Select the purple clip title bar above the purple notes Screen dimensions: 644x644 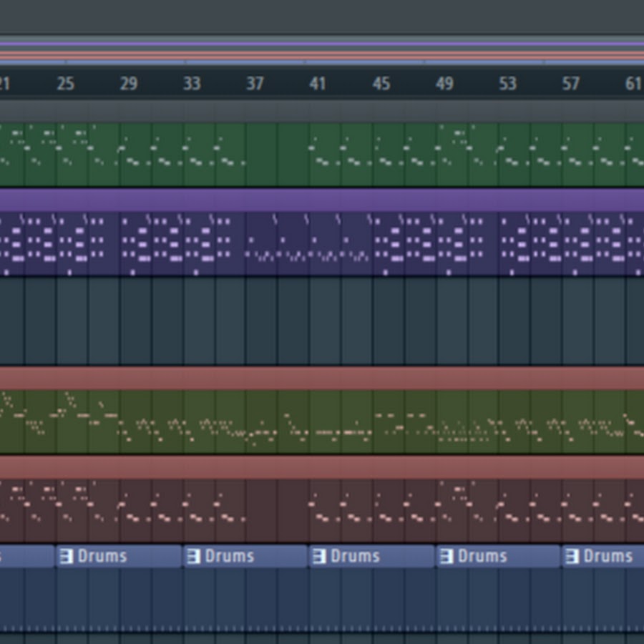(x=322, y=200)
